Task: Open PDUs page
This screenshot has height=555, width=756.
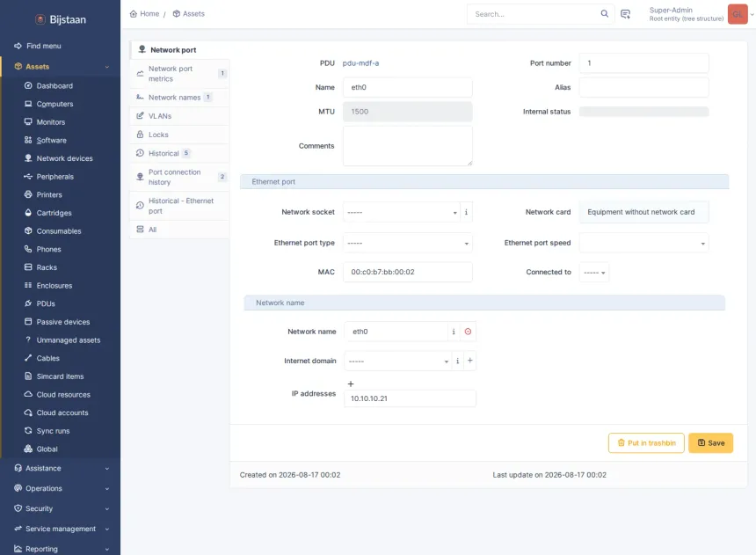Action: [46, 303]
